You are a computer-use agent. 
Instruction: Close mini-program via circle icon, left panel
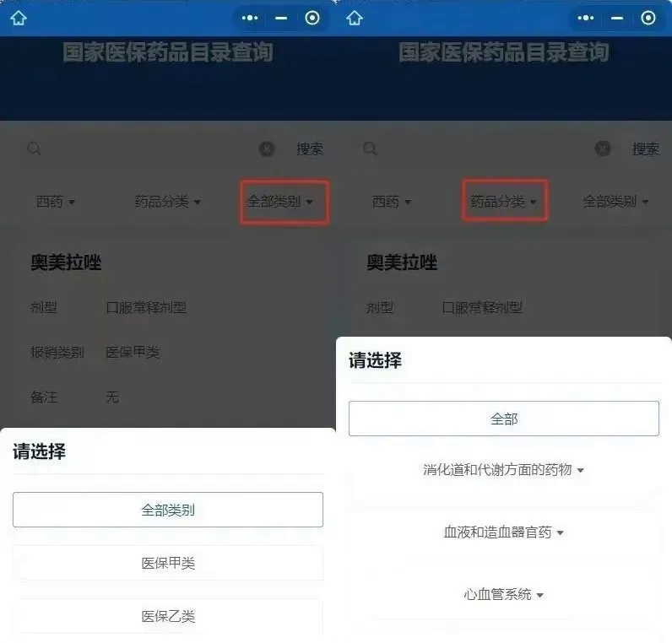click(312, 18)
